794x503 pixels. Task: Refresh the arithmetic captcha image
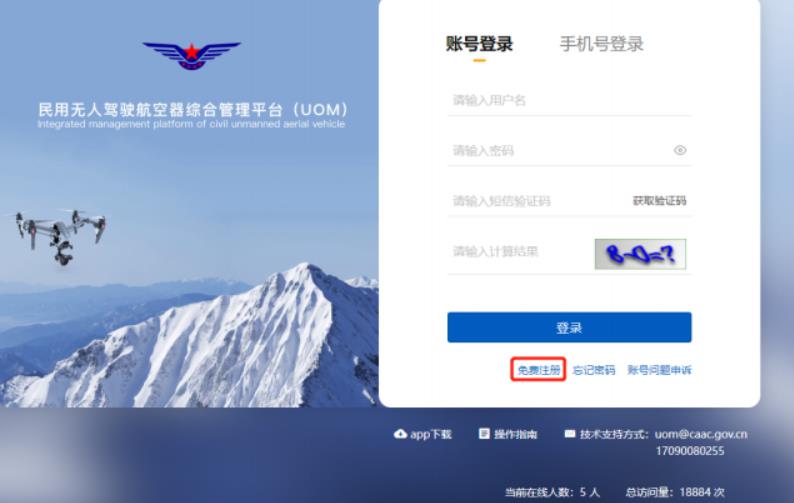pos(640,254)
